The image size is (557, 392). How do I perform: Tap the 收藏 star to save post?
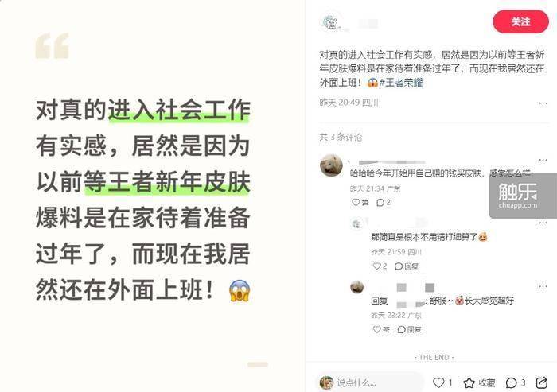(x=469, y=382)
